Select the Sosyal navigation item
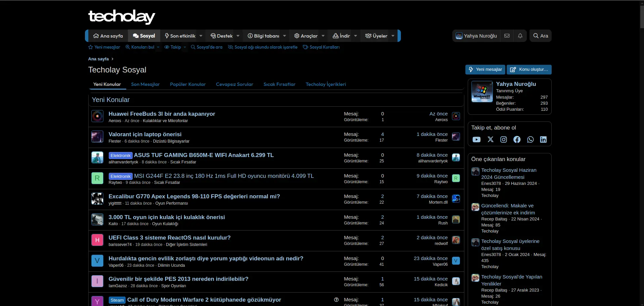This screenshot has width=644, height=306. 144,36
